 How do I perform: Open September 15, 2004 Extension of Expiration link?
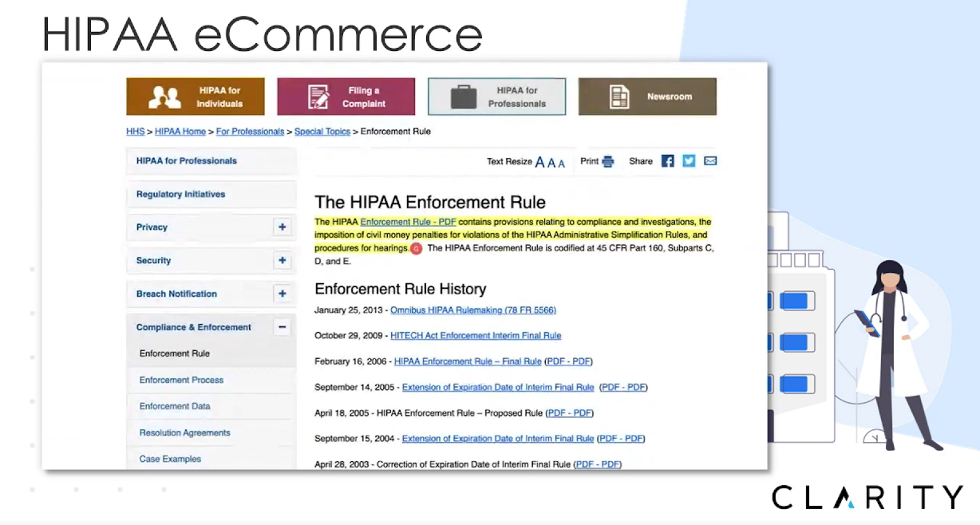498,439
